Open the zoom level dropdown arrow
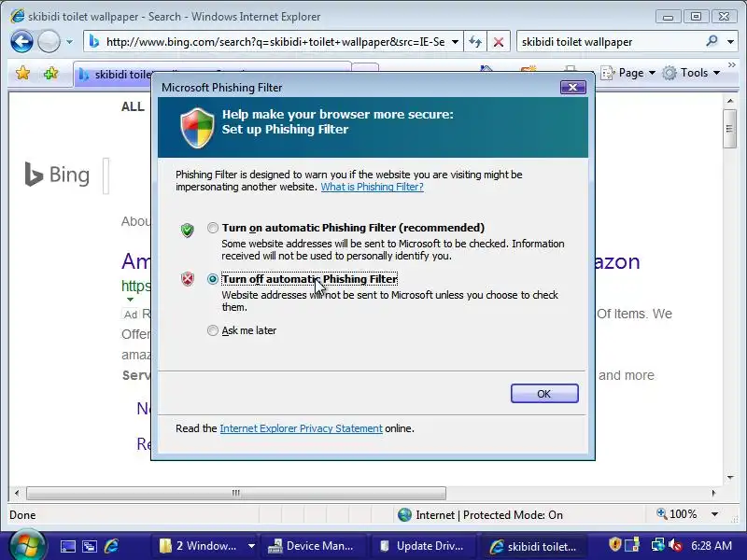This screenshot has height=560, width=747. 714,514
